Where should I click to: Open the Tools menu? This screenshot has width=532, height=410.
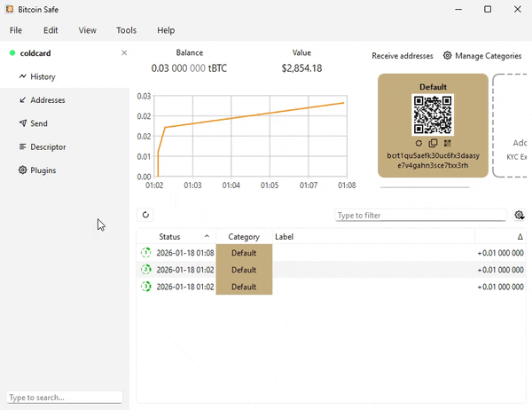[x=126, y=30]
